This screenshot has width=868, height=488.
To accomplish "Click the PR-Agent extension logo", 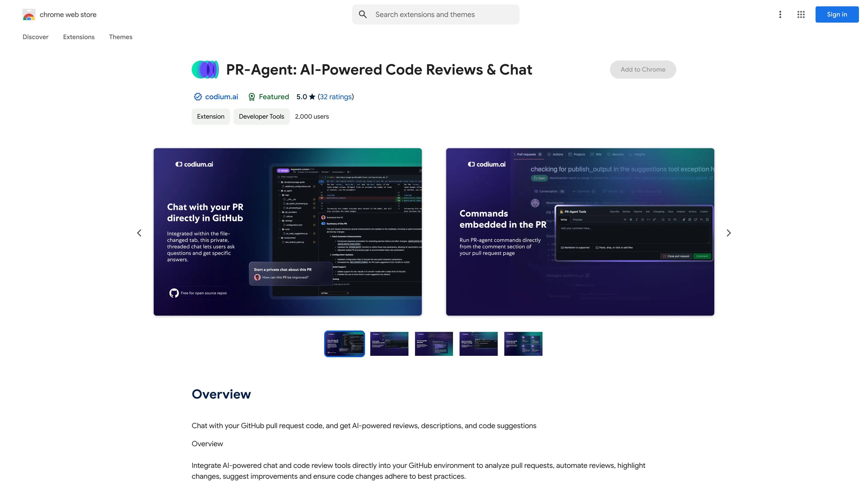I will click(x=205, y=69).
